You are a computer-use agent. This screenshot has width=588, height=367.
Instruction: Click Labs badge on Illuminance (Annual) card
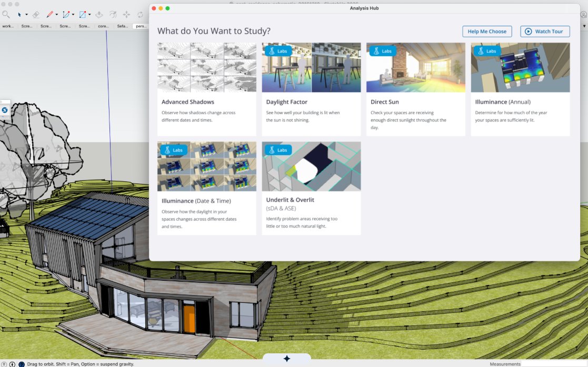point(487,51)
